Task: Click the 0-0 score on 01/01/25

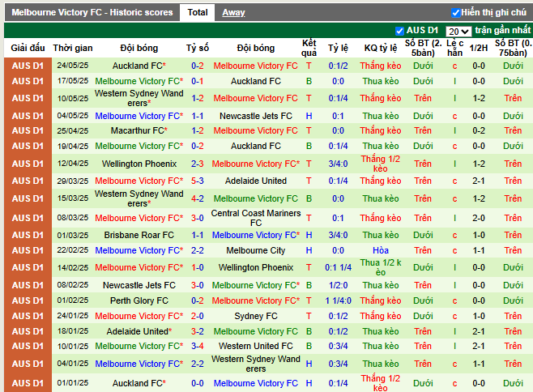Action: (x=197, y=383)
